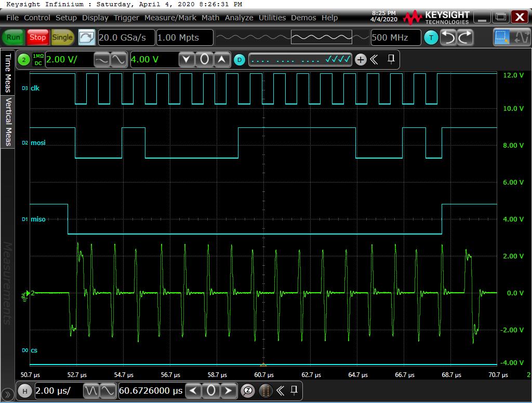Image resolution: width=532 pixels, height=403 pixels.
Task: Toggle the digital channels D button
Action: tap(239, 60)
